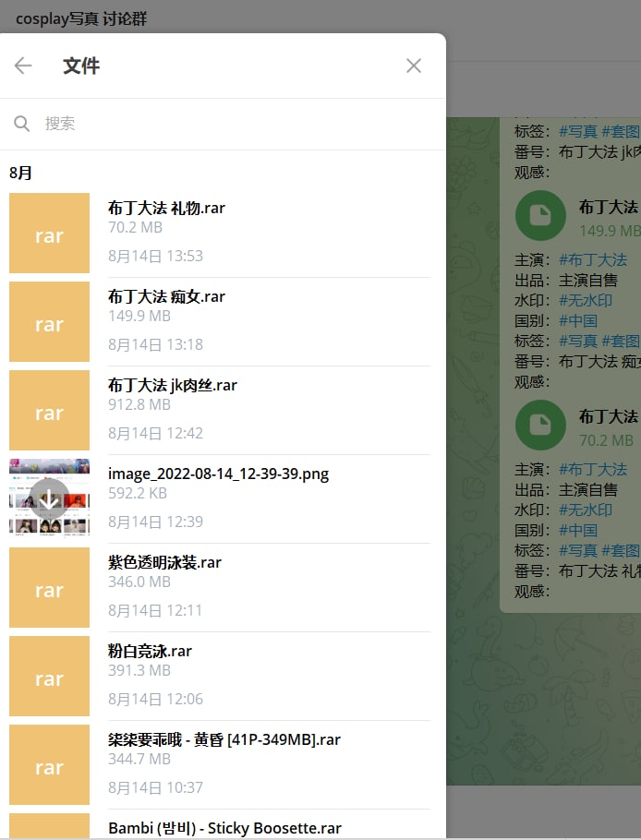Open rar icon for 柒柒要乖哦 - 黄昏 file

pos(49,765)
